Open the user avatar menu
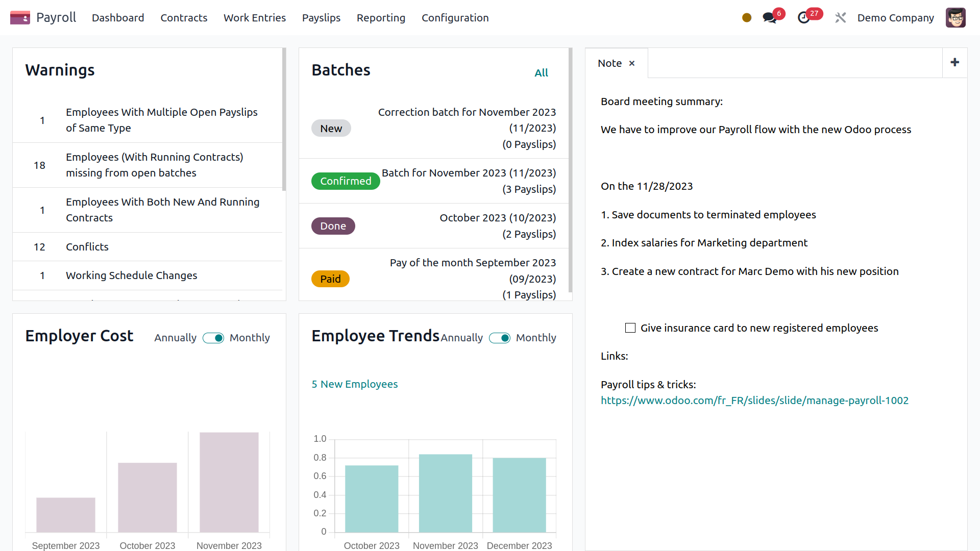The image size is (980, 551). tap(955, 18)
